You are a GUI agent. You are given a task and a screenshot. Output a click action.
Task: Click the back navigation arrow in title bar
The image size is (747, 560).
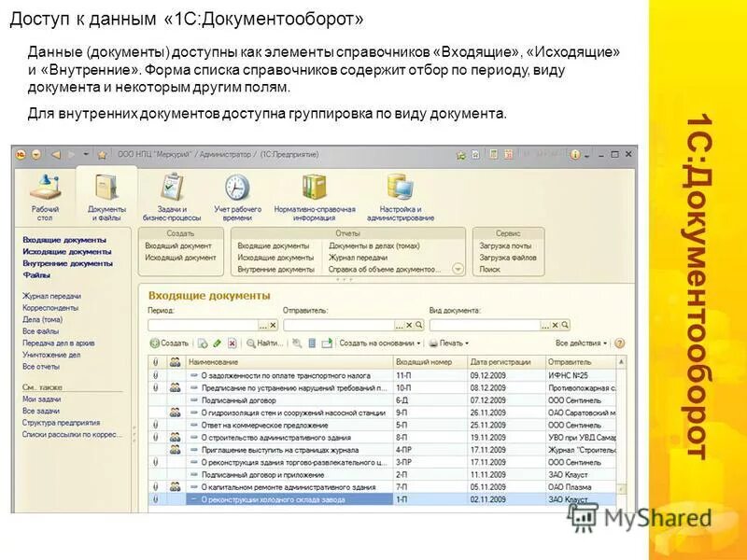56,155
